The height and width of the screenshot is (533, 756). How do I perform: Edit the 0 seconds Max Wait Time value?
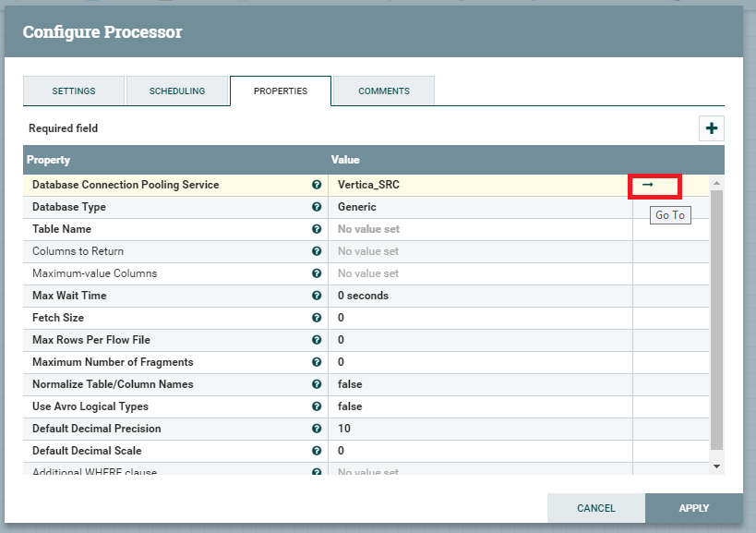[x=480, y=296]
